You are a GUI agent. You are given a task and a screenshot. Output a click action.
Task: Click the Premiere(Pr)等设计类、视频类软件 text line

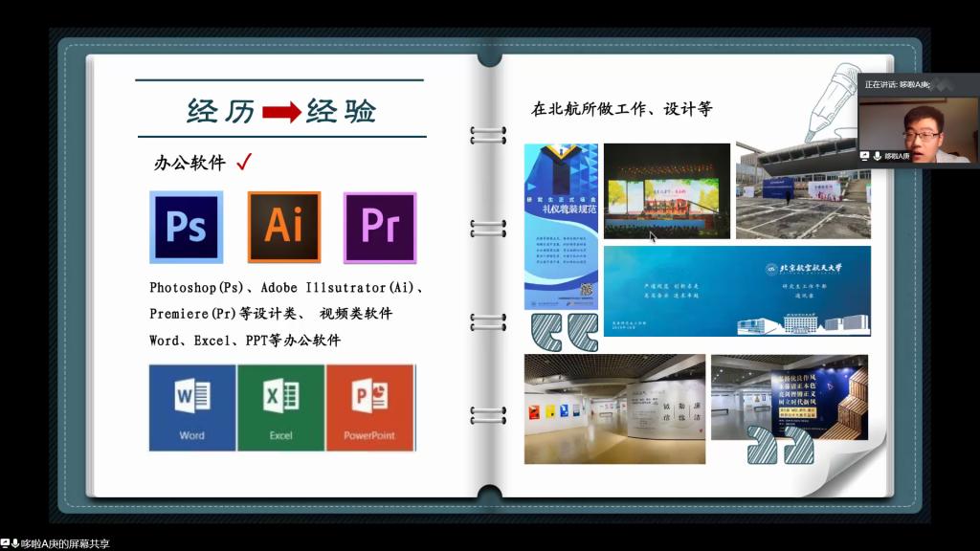[x=271, y=314]
